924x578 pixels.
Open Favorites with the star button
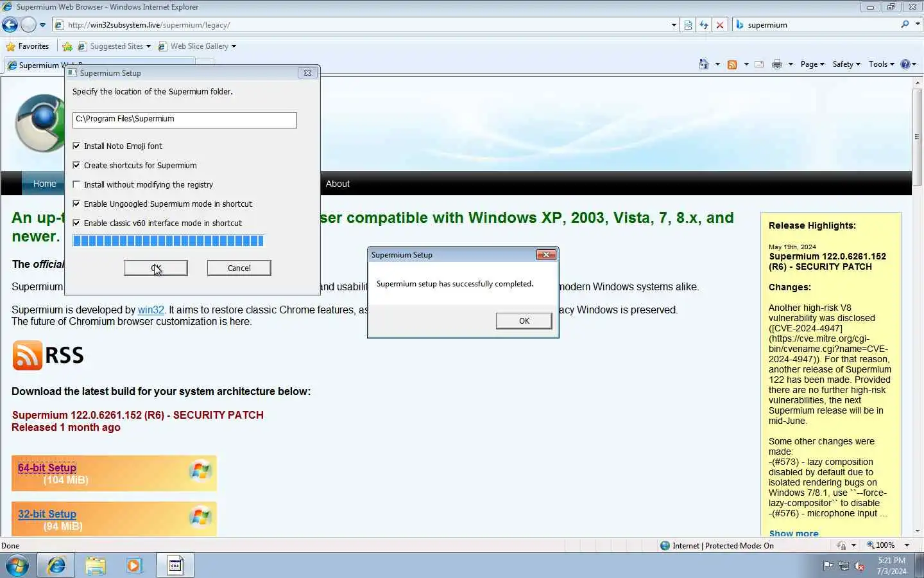coord(27,46)
